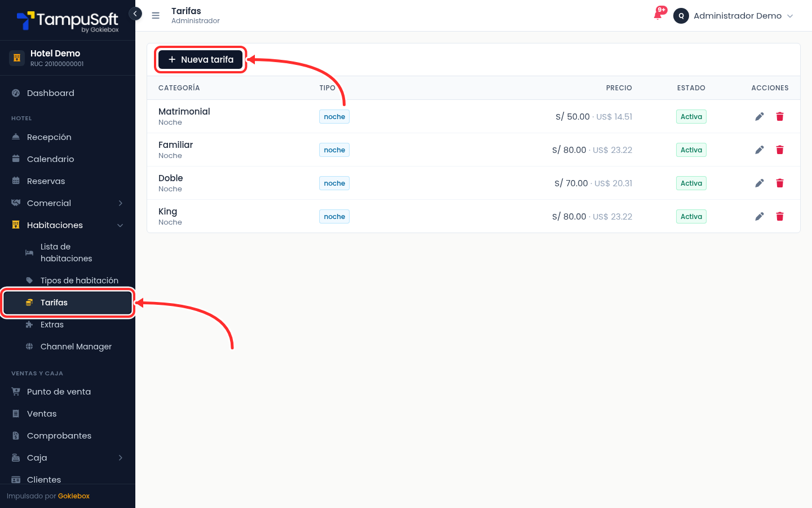Delete the King rate via trash icon
This screenshot has width=812, height=508.
pyautogui.click(x=780, y=216)
